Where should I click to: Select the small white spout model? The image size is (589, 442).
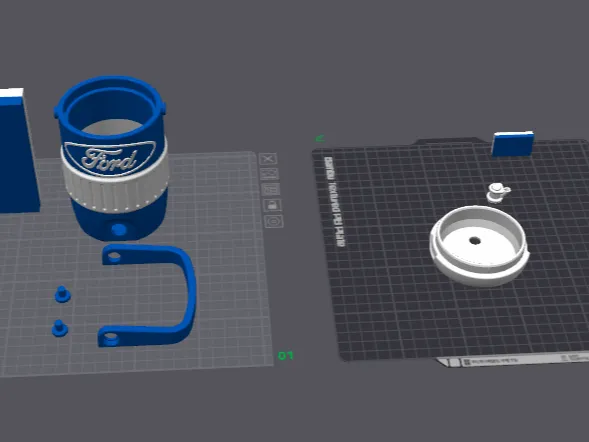pyautogui.click(x=498, y=192)
